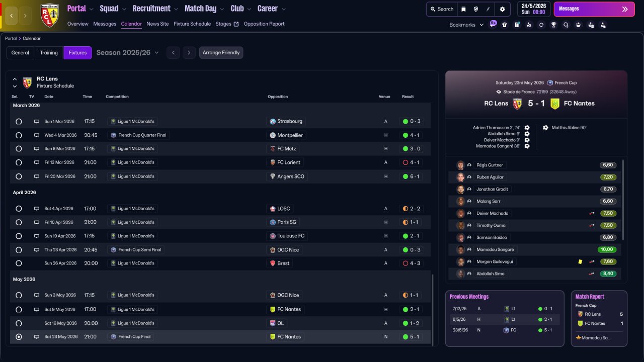Select the radio button for the Montpellier fixture
The width and height of the screenshot is (644, 362).
[19, 135]
